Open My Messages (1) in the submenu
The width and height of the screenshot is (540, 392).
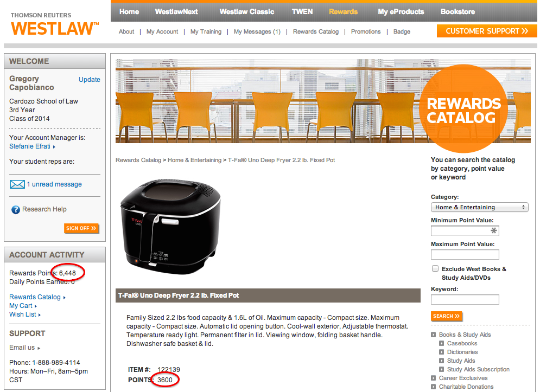pyautogui.click(x=257, y=31)
